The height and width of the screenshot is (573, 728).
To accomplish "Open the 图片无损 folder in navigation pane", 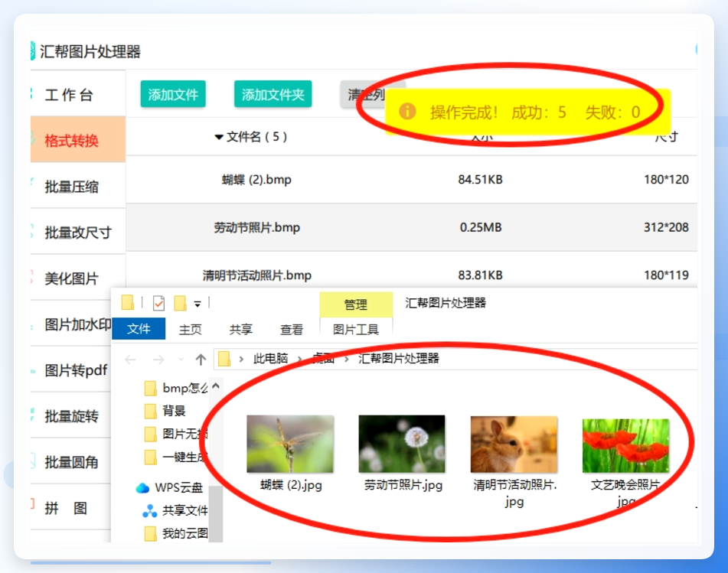I will pyautogui.click(x=175, y=434).
